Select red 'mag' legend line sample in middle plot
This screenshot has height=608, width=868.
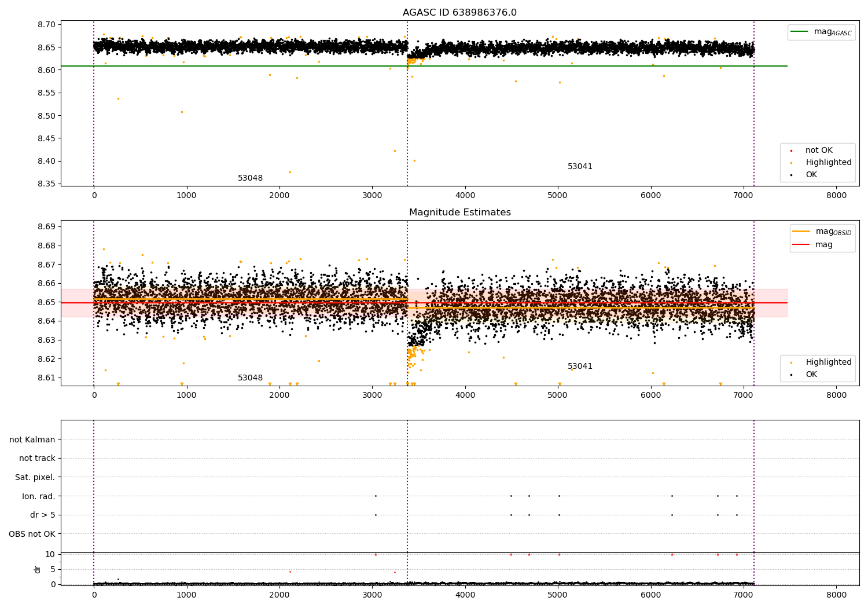coord(801,244)
